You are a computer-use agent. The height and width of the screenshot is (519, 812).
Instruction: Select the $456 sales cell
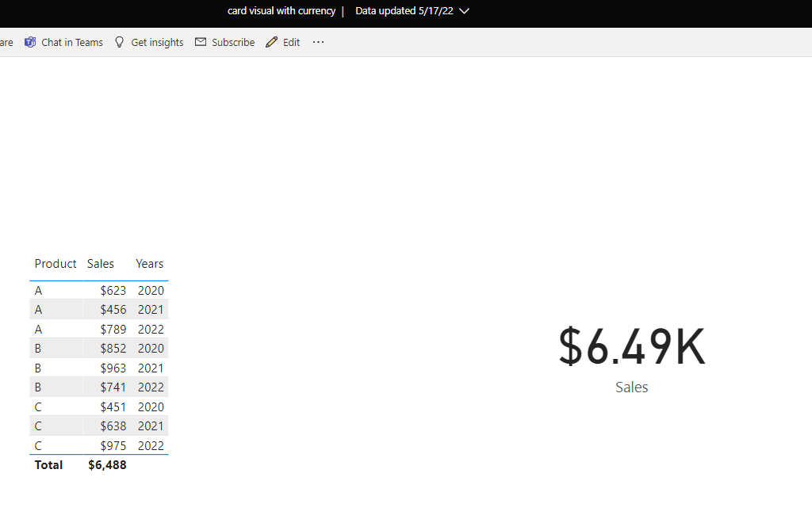coord(113,310)
